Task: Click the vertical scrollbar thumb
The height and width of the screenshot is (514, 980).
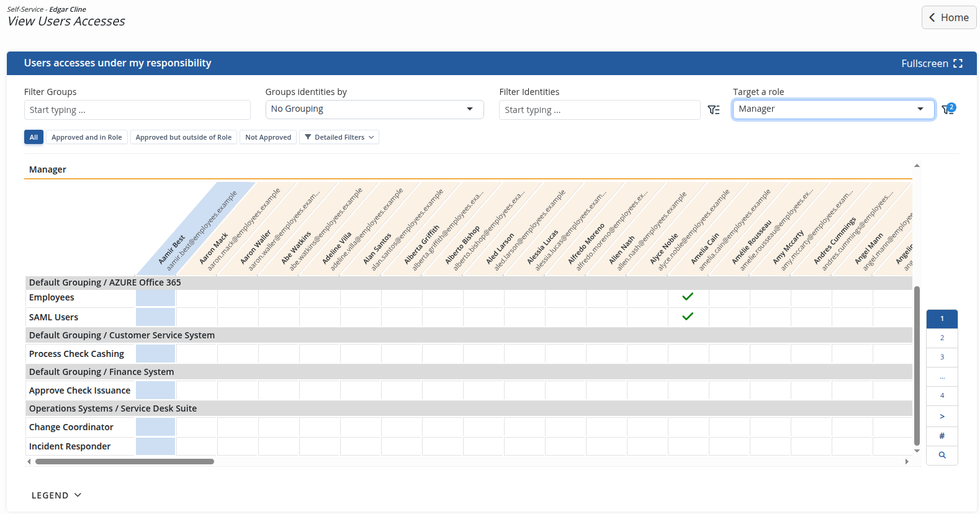Action: 917,366
